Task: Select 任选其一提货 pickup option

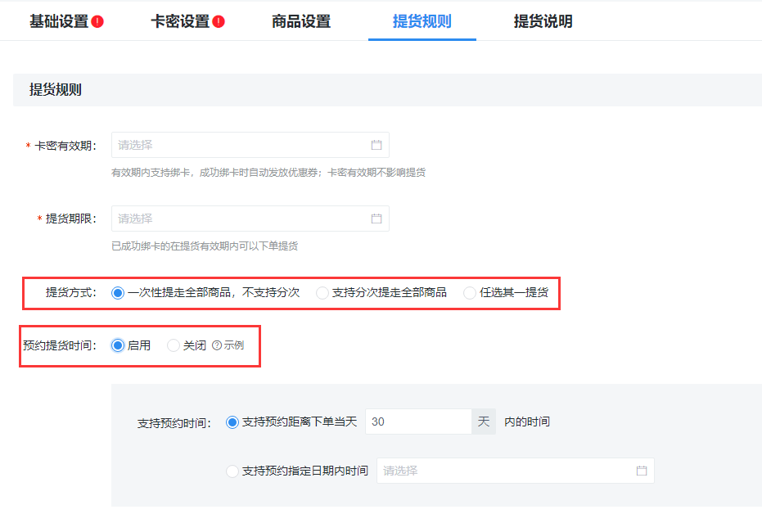Action: click(469, 293)
